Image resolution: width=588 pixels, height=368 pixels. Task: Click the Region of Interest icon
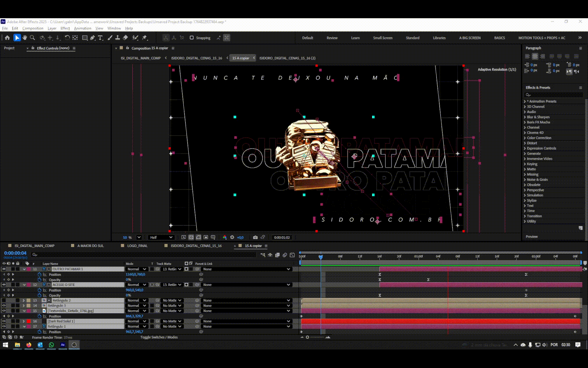[206, 237]
